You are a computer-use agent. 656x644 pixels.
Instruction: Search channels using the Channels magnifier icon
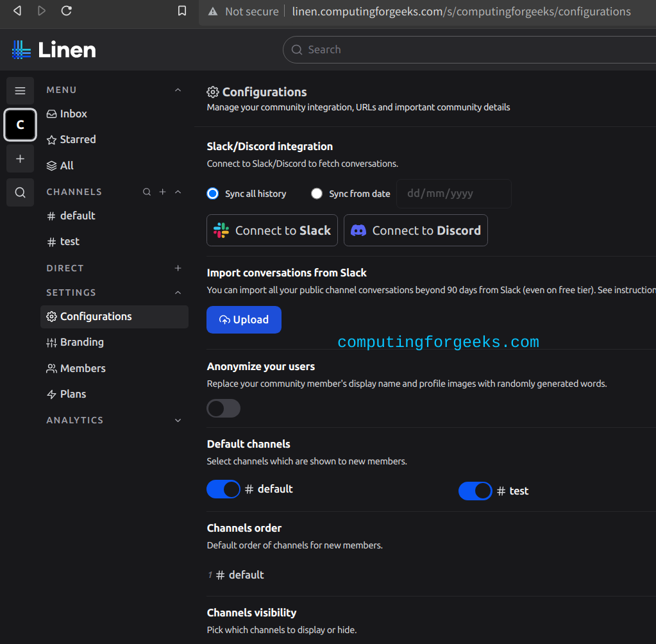(147, 192)
